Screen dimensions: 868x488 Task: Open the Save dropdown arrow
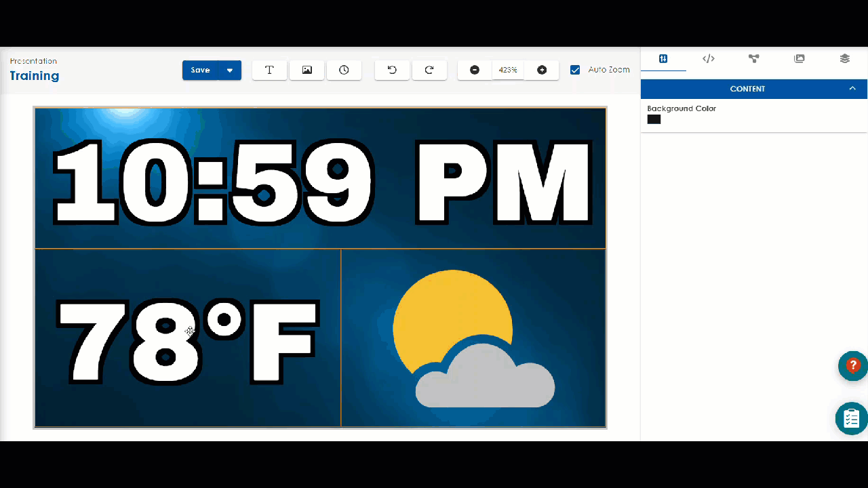pyautogui.click(x=230, y=70)
